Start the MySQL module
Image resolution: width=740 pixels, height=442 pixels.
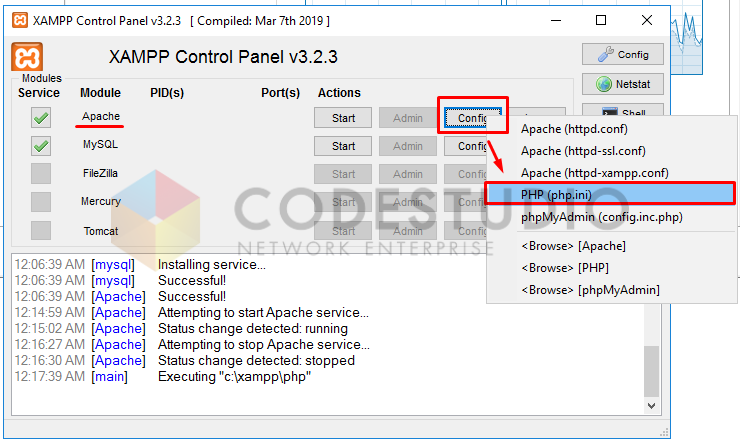[343, 146]
